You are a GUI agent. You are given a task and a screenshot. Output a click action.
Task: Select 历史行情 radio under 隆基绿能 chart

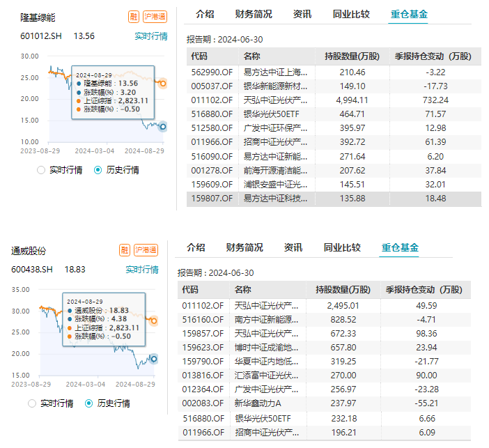98,170
